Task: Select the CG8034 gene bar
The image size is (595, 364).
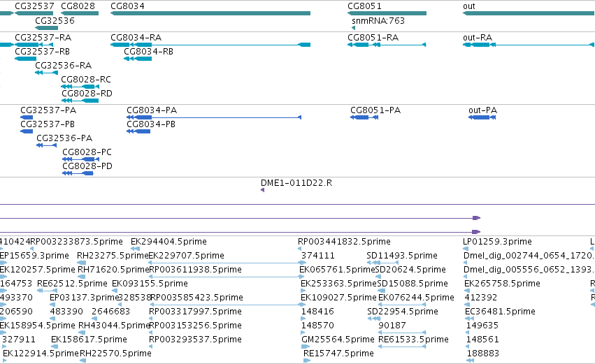Action: tap(210, 13)
